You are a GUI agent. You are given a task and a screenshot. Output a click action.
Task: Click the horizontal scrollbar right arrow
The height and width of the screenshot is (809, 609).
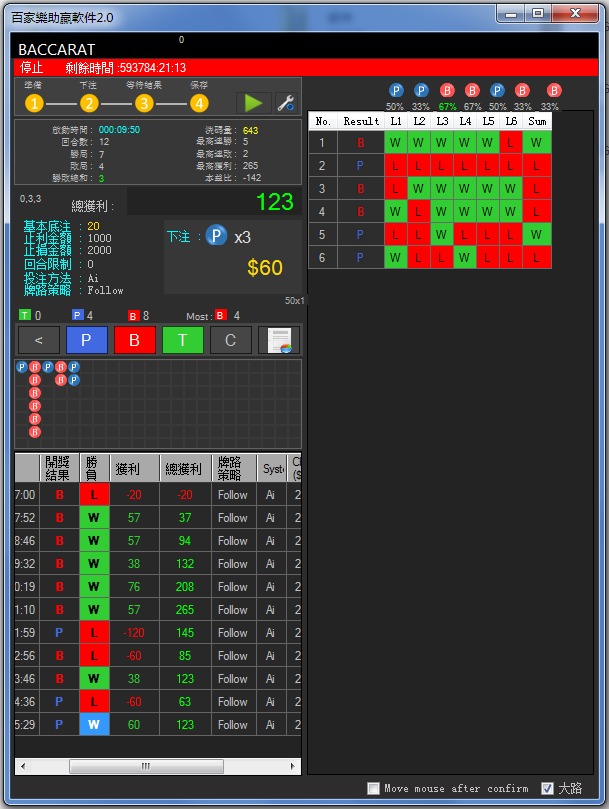(294, 767)
